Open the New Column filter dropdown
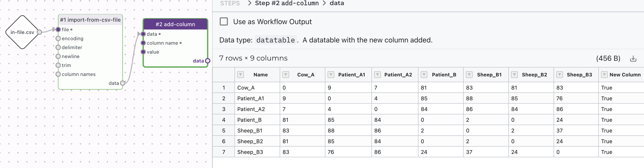This screenshot has width=644, height=168. (604, 75)
